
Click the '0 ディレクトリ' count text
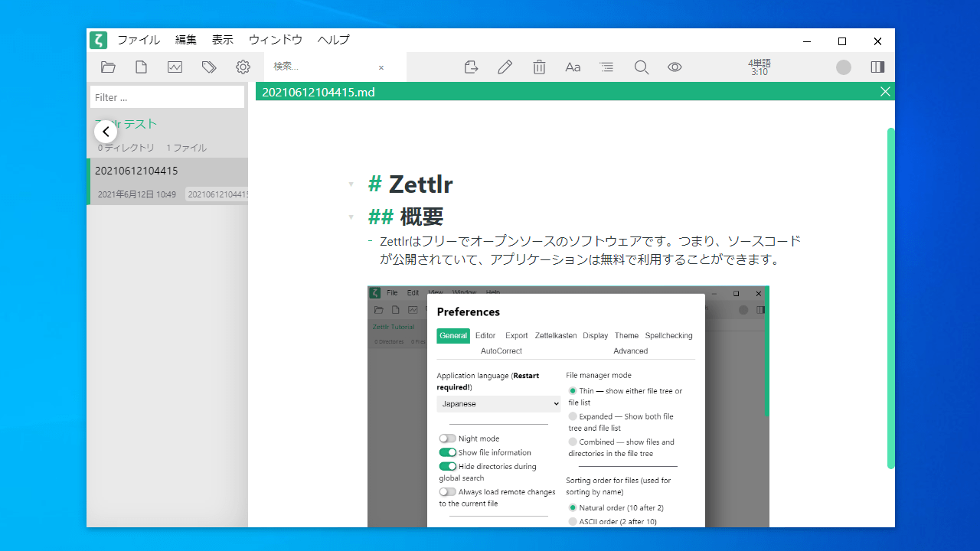pos(126,148)
